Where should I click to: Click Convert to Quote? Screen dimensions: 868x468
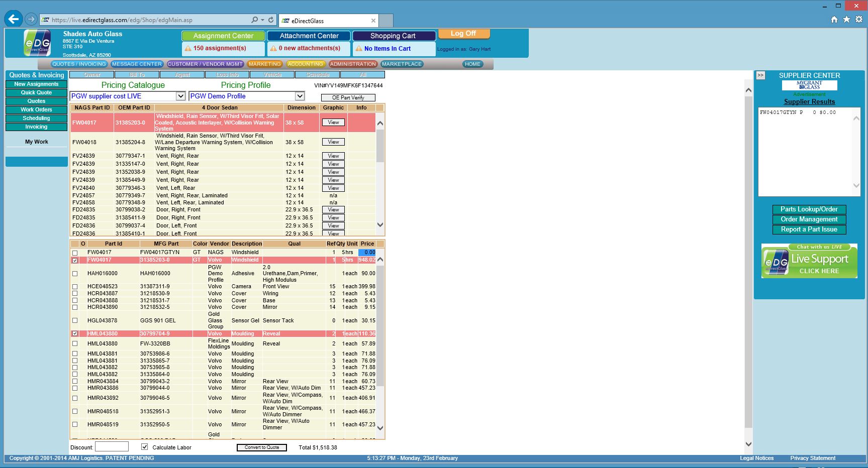click(x=262, y=447)
